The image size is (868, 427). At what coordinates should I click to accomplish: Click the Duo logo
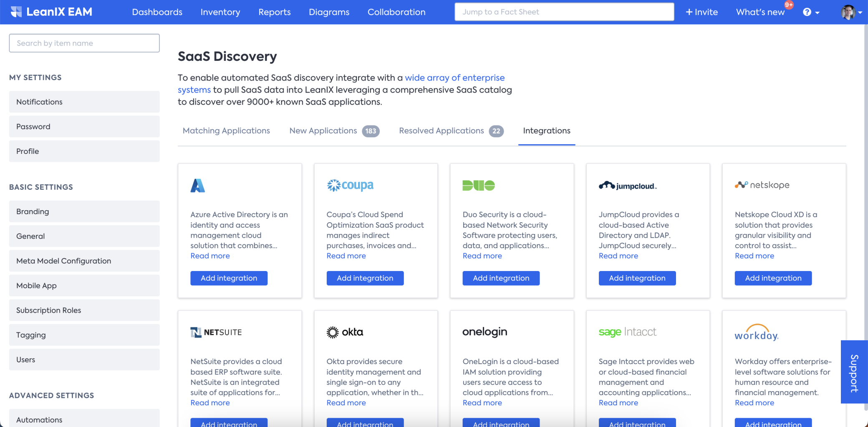[x=479, y=186]
